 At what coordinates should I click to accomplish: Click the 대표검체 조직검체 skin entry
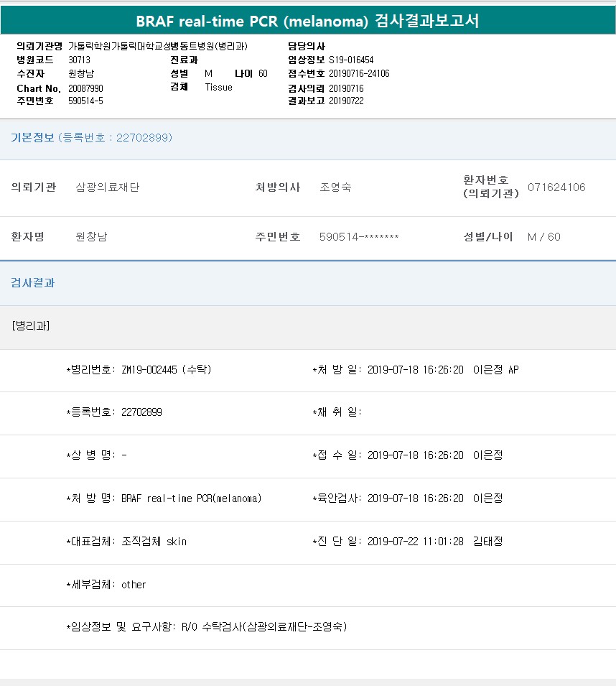coord(154,542)
